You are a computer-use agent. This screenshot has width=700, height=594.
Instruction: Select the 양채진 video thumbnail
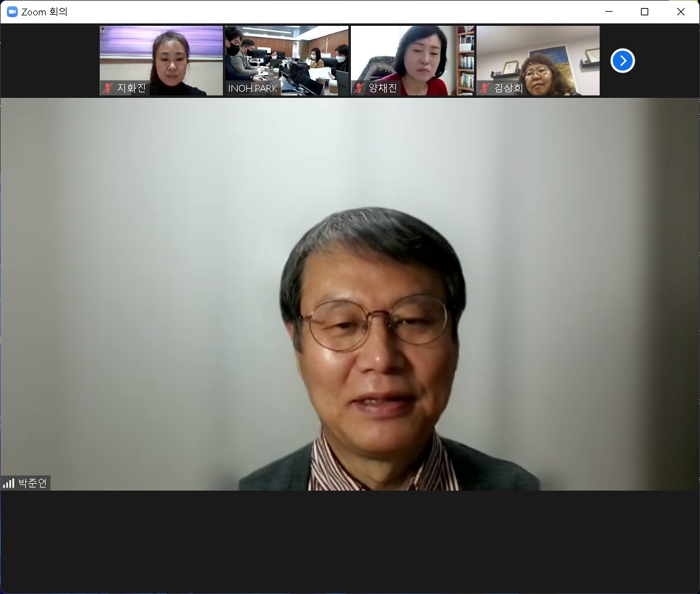click(412, 61)
